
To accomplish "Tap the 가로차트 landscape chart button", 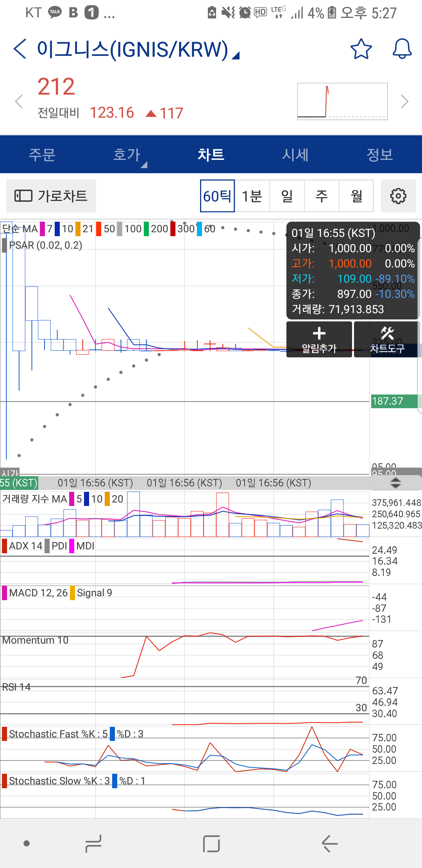I will [51, 196].
